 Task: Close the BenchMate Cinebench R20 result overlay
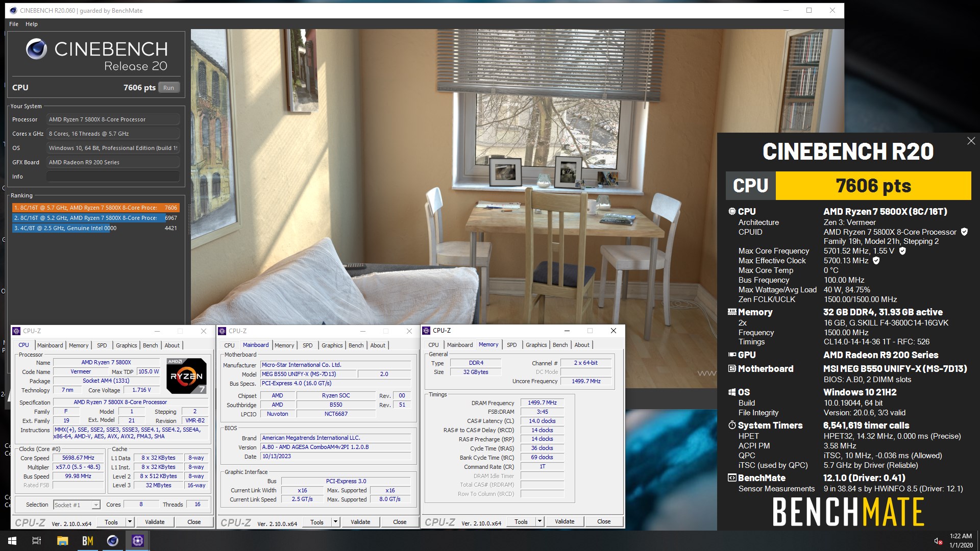pyautogui.click(x=971, y=141)
